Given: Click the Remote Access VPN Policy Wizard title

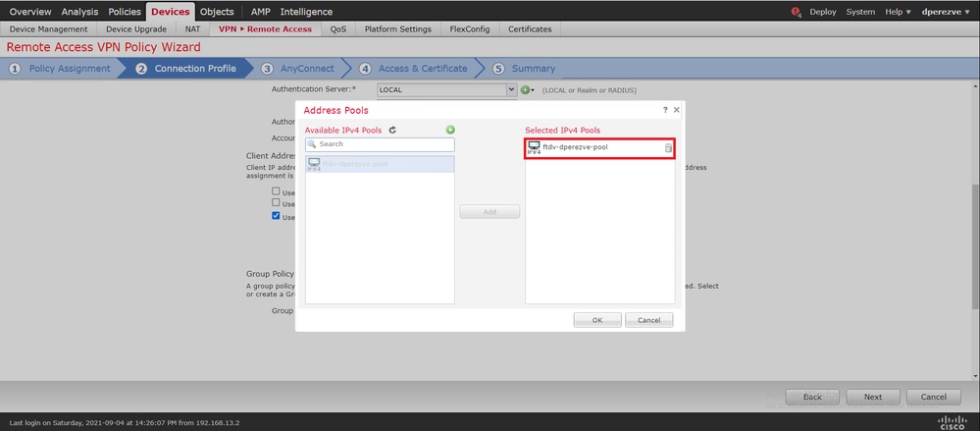Looking at the screenshot, I should pyautogui.click(x=104, y=47).
